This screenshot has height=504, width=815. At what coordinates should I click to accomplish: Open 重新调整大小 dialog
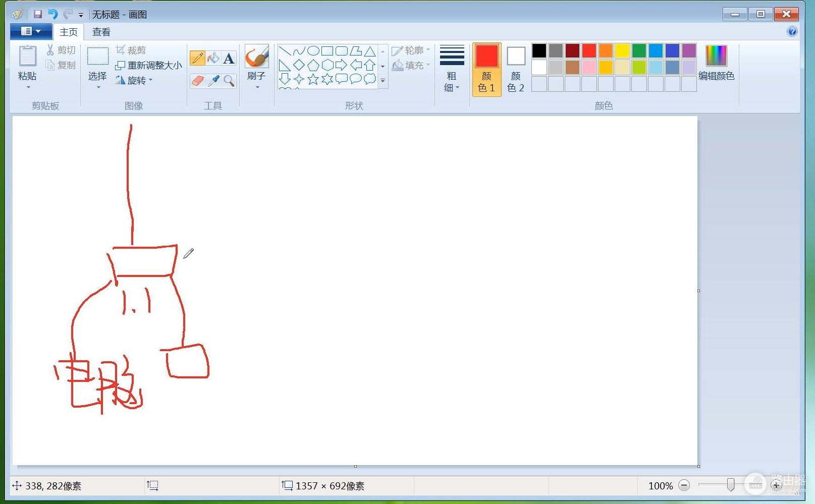(148, 65)
